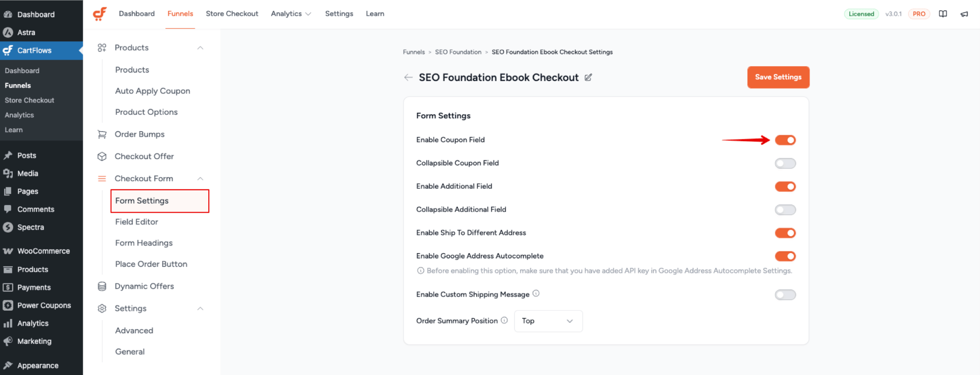Image resolution: width=980 pixels, height=375 pixels.
Task: Open the Order Summary Position dropdown
Action: (x=548, y=321)
